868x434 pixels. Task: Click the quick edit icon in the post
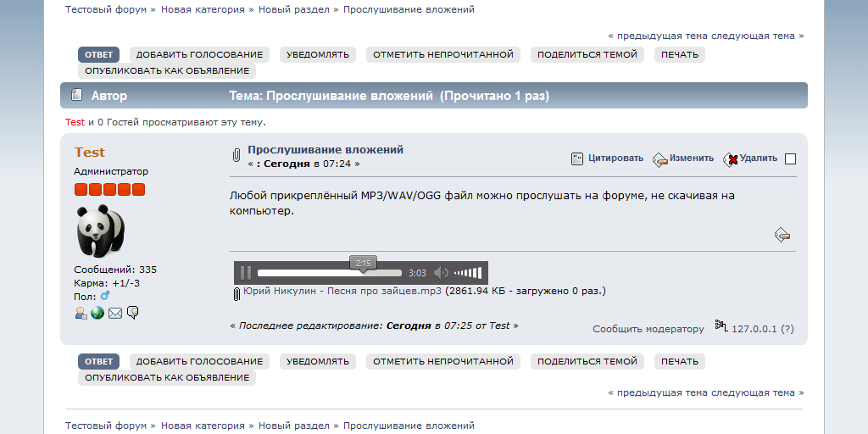coord(782,235)
